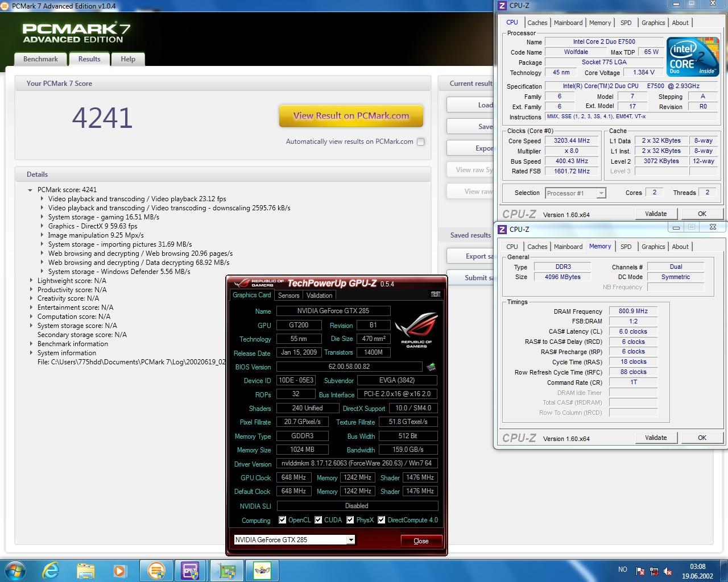Switch to Sensors tab in GPU-Z
The height and width of the screenshot is (582, 728).
coord(288,296)
